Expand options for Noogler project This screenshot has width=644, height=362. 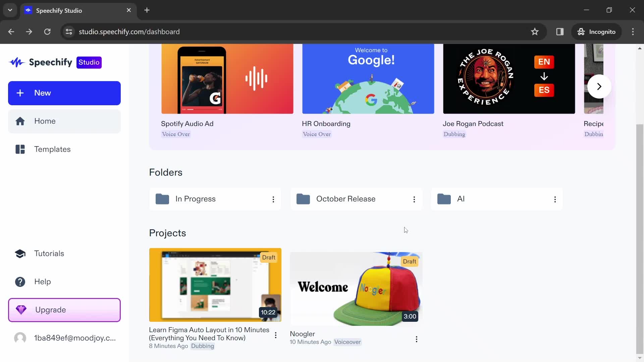point(416,338)
